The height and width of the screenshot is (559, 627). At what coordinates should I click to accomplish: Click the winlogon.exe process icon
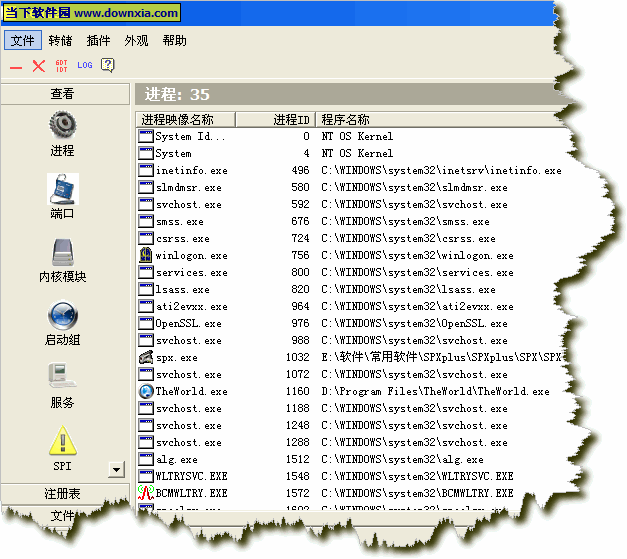pos(146,255)
